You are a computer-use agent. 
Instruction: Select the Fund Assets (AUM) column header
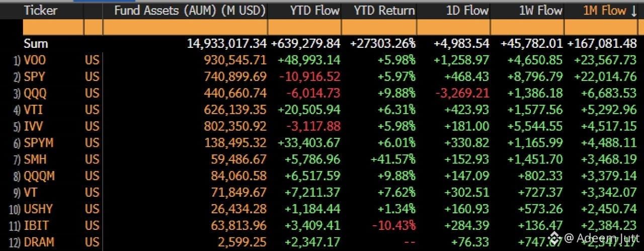(190, 11)
